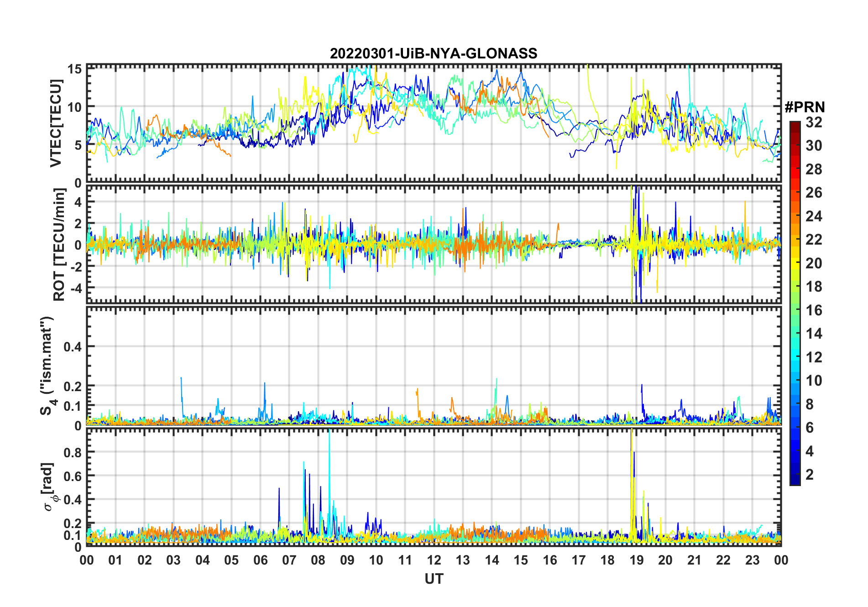
Task: Click the "5" tick on the VTEC axis
Action: (78, 145)
